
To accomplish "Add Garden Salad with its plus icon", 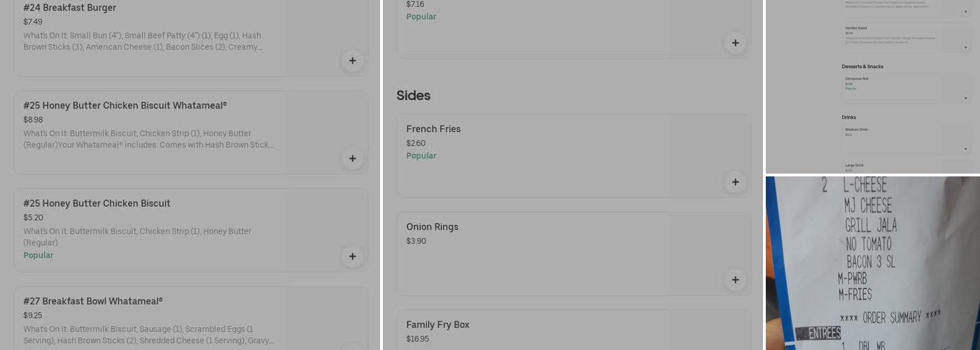I will click(x=965, y=48).
